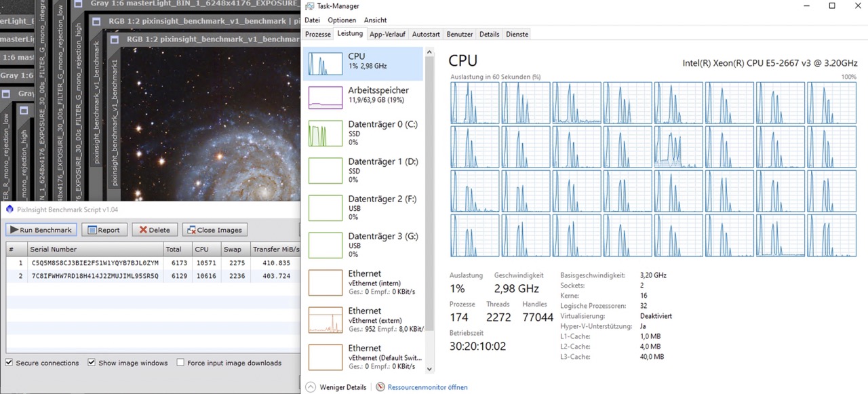Select row with serial C5Q5M8S8CJ3BIE2FS1W1YQYB7BJL0ZYM

153,262
